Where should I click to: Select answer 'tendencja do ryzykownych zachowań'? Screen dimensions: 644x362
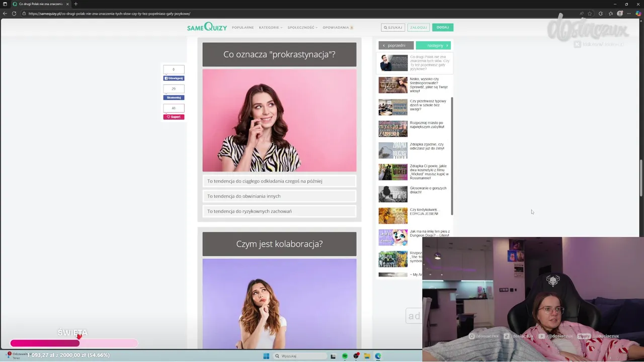(x=279, y=211)
